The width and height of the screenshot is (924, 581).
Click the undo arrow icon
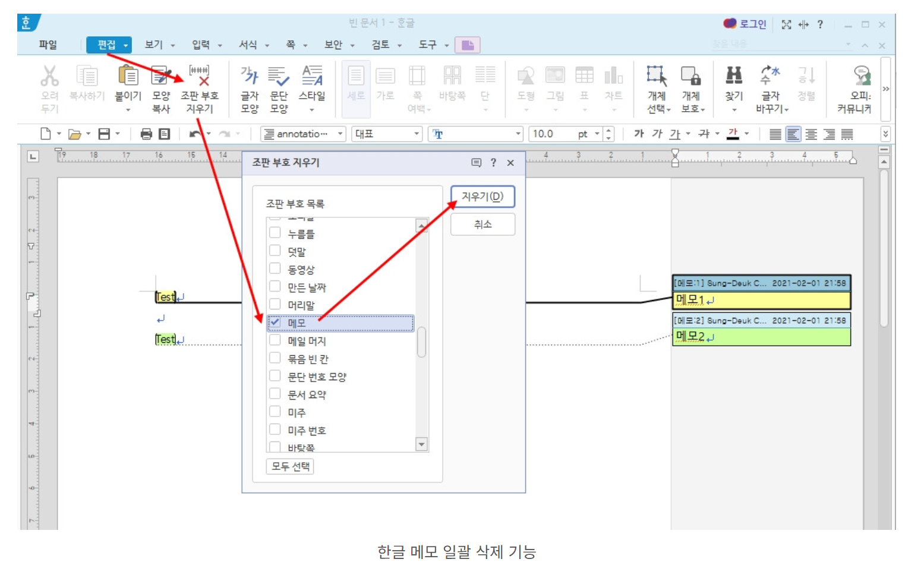(x=194, y=134)
